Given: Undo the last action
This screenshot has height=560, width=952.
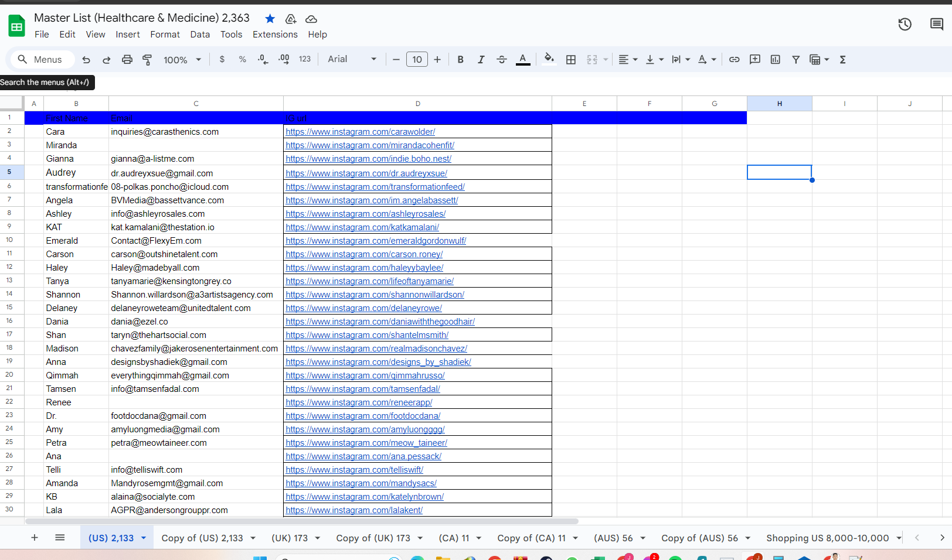Looking at the screenshot, I should [x=86, y=60].
